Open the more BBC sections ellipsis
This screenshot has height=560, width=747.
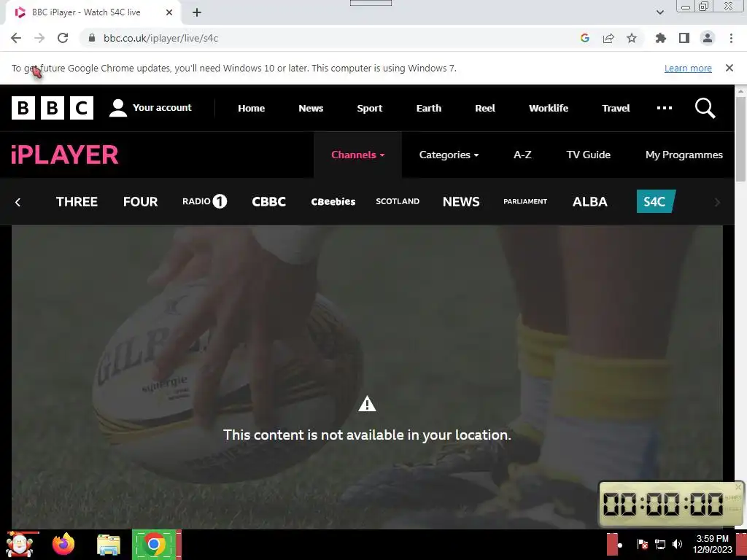[x=665, y=108]
